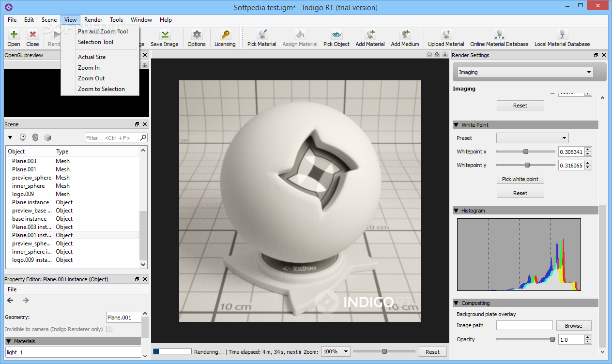Select Zoom In menu entry
Viewport: 612px width, 364px height.
[89, 68]
